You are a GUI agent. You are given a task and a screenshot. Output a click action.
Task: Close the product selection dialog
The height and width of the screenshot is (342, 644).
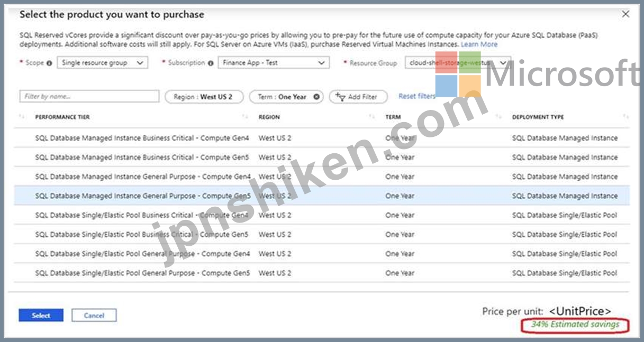click(625, 14)
